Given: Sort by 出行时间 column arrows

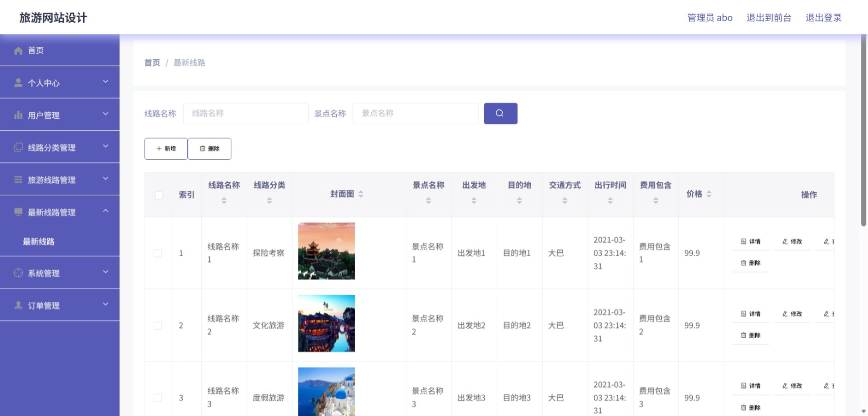Looking at the screenshot, I should 610,201.
